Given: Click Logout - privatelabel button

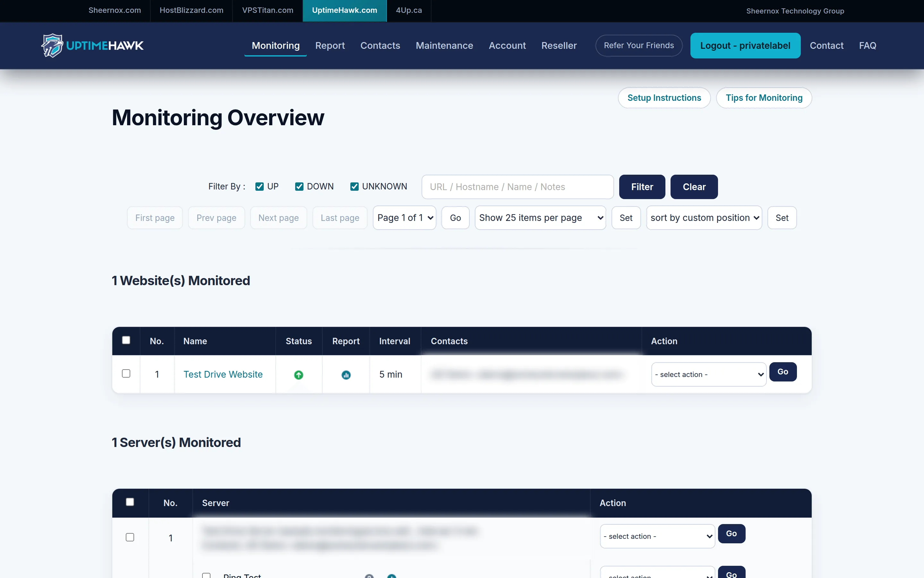Looking at the screenshot, I should (745, 46).
